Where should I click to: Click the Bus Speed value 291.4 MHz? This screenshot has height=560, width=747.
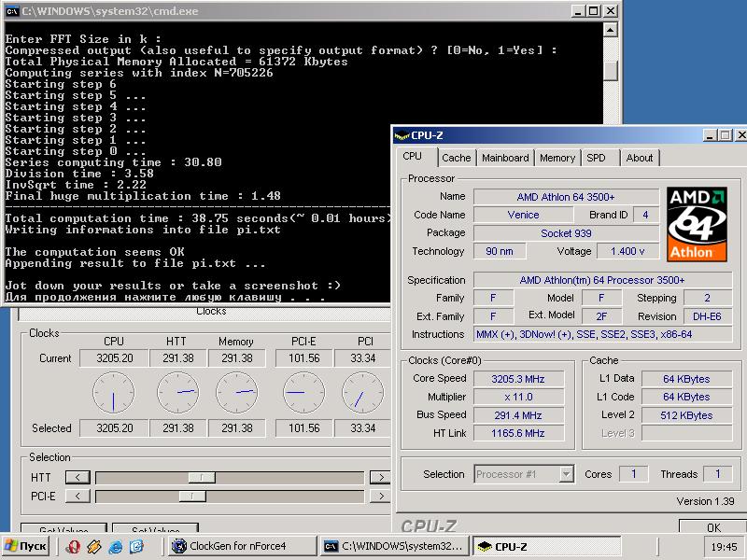518,415
